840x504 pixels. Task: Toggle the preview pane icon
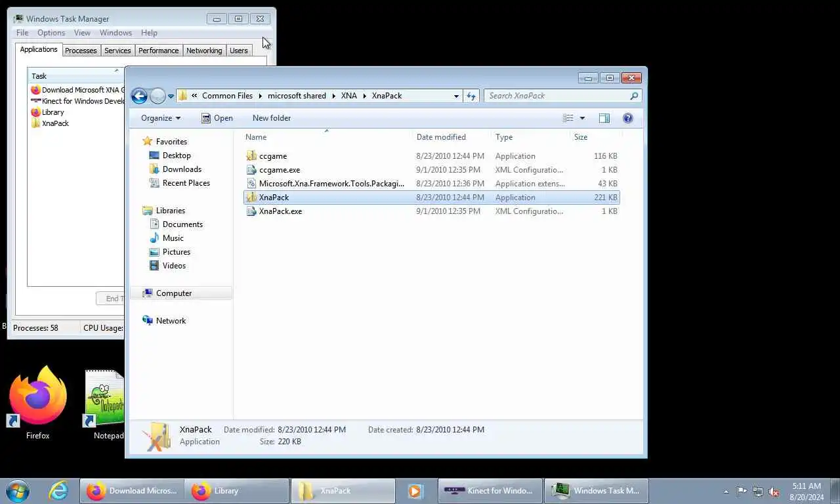(x=604, y=118)
